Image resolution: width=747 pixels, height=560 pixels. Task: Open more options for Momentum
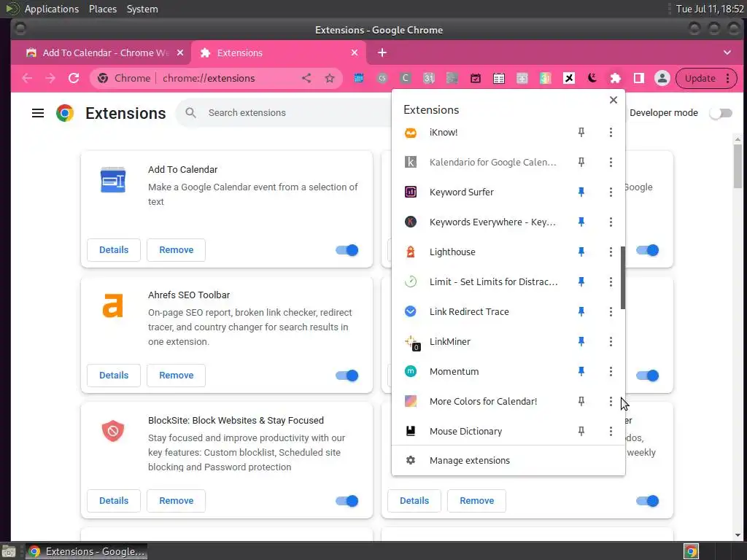[x=611, y=371]
